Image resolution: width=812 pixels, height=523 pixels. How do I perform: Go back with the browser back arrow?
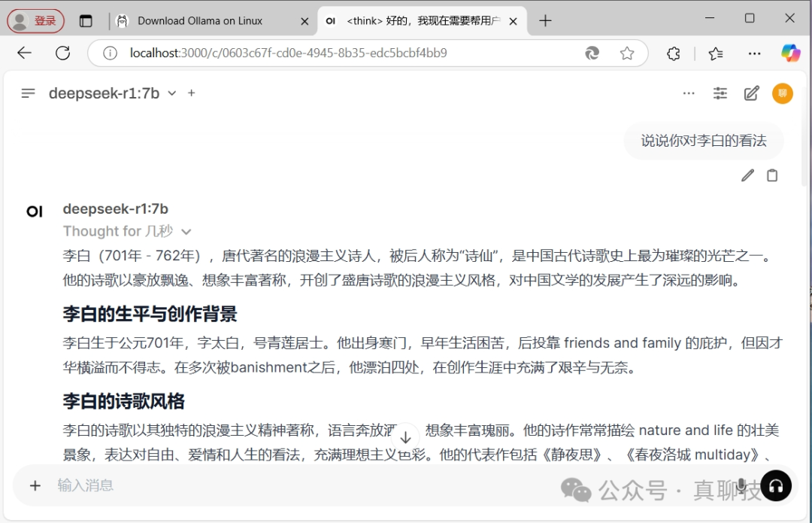24,53
